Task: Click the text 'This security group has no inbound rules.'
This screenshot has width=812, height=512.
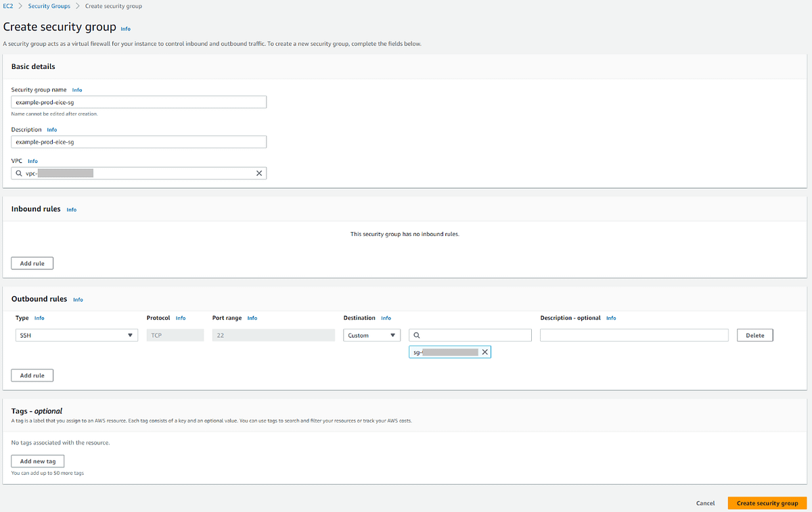Action: (405, 234)
